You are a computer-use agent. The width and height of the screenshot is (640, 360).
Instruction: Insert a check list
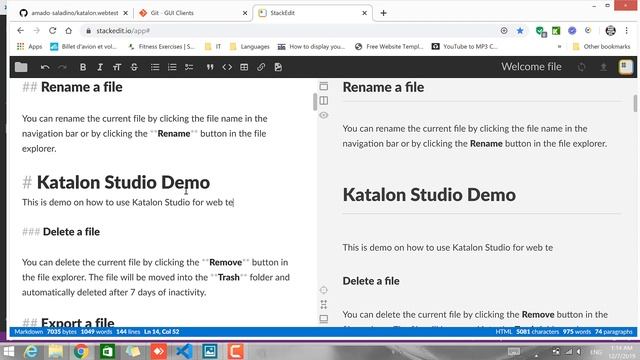189,67
